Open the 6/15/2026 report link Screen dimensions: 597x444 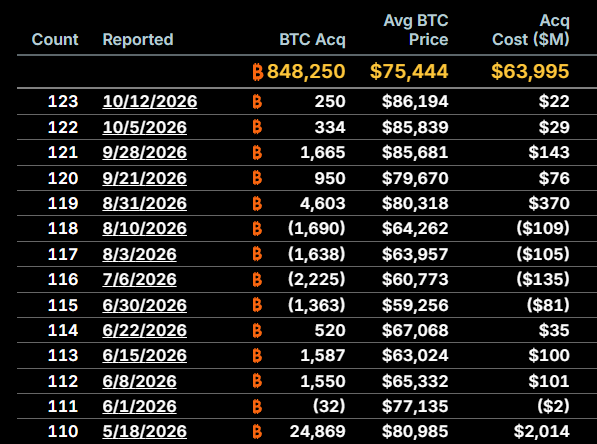[145, 355]
